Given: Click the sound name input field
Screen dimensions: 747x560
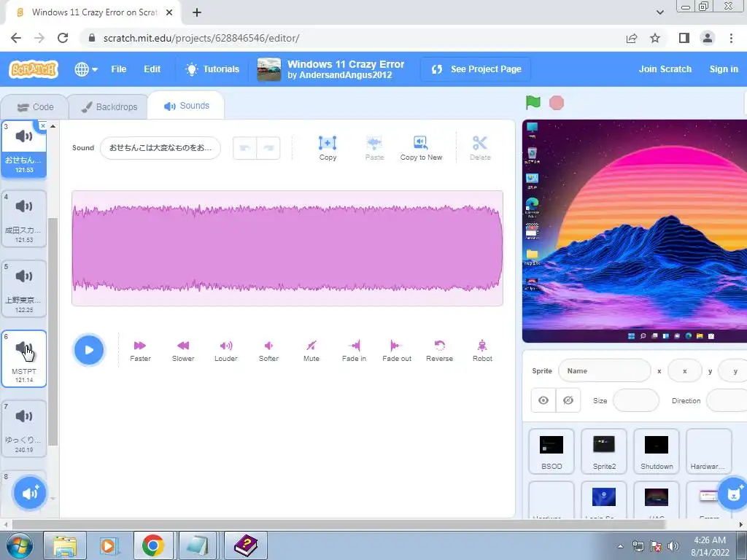Looking at the screenshot, I should coord(160,147).
